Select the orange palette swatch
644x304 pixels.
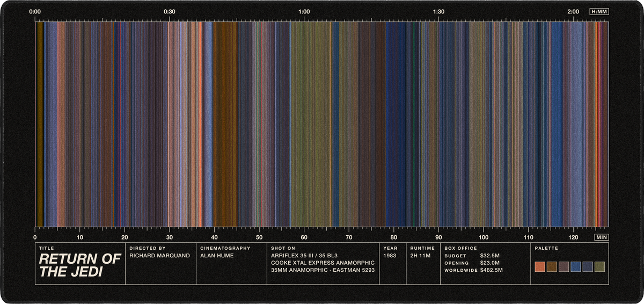coord(540,267)
